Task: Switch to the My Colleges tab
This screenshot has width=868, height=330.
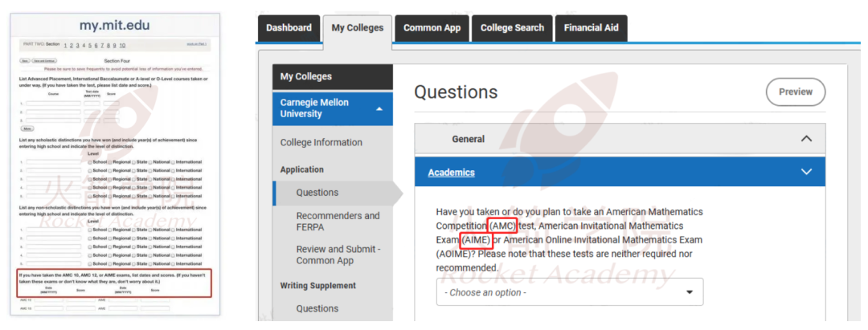Action: tap(357, 28)
